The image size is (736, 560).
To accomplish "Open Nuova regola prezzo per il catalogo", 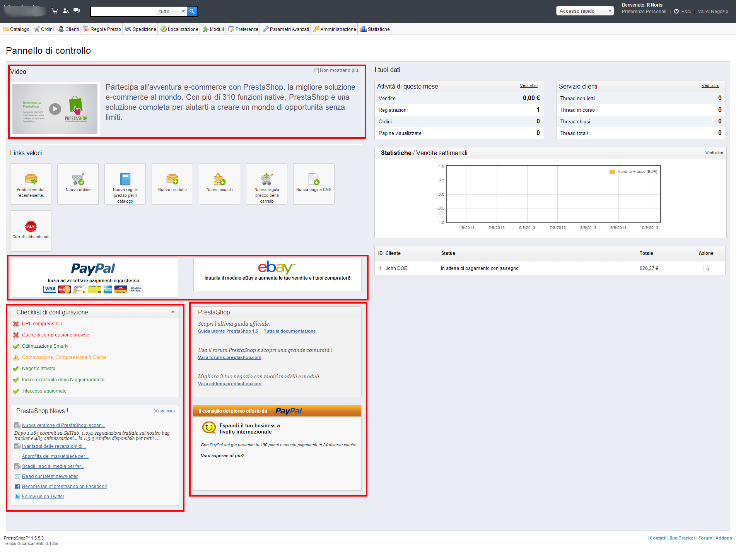I will 125,184.
